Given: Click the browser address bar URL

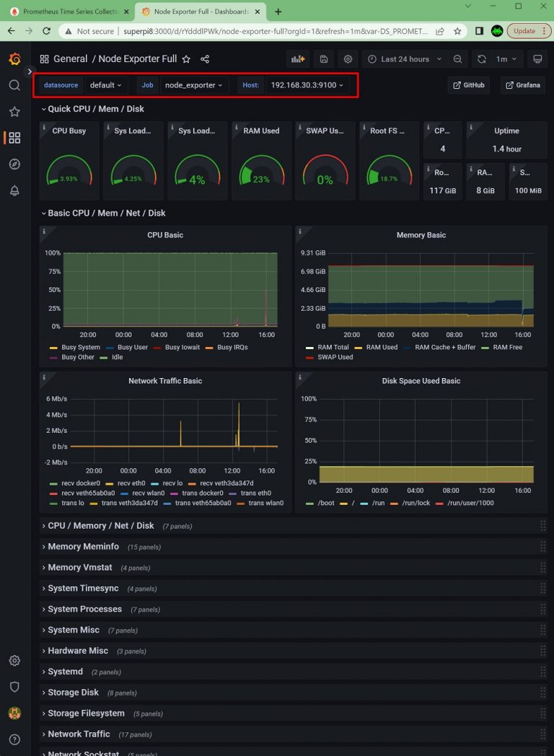Looking at the screenshot, I should click(275, 31).
